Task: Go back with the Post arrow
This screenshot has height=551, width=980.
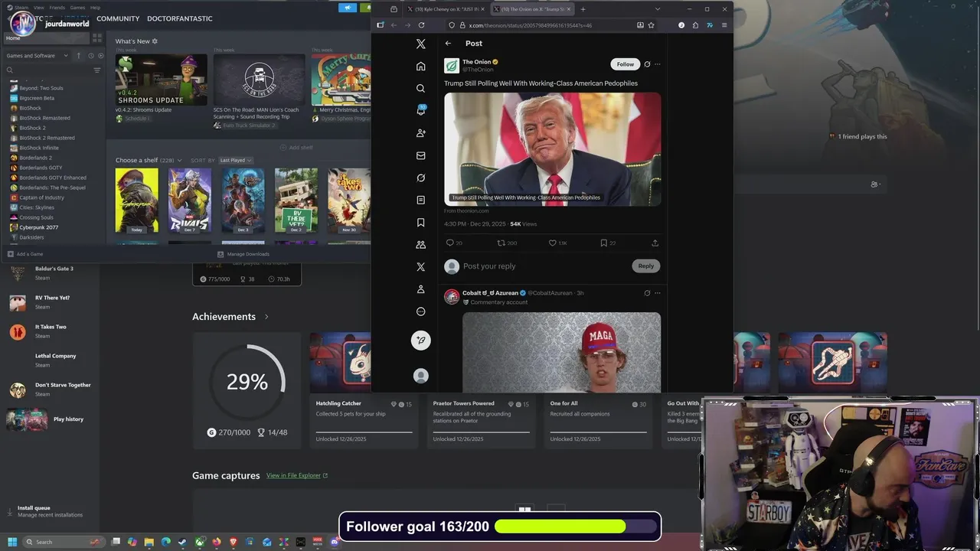Action: (x=448, y=44)
